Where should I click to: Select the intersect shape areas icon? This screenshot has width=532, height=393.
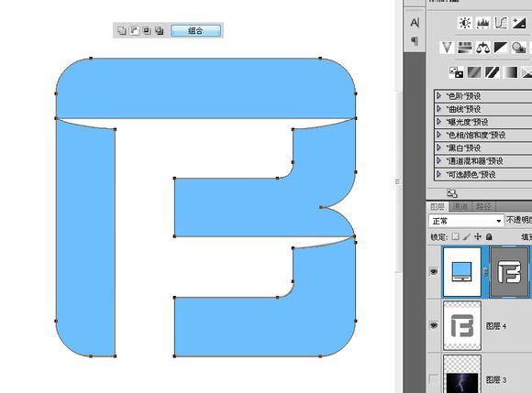(x=147, y=30)
